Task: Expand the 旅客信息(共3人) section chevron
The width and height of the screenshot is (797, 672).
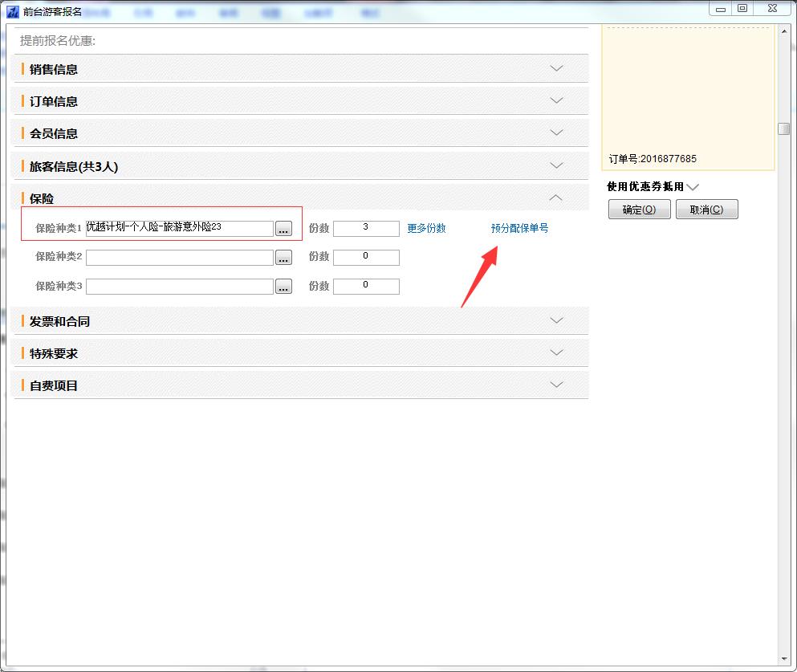Action: [x=556, y=165]
